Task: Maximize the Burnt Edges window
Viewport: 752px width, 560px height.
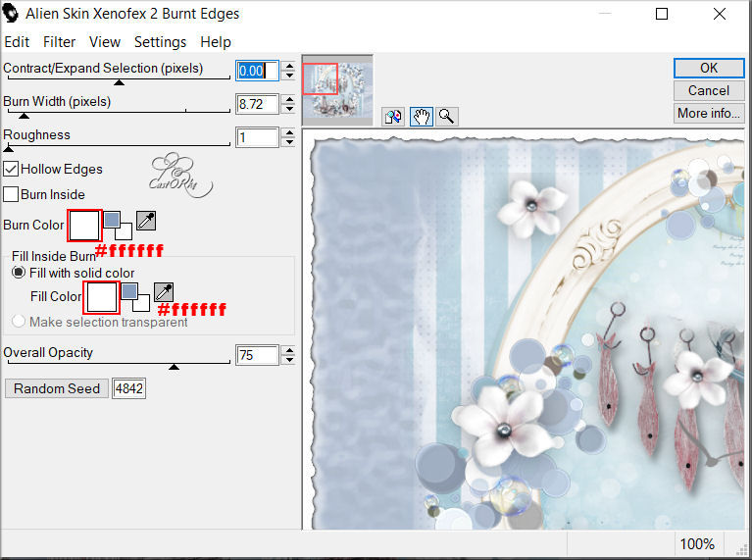Action: point(662,14)
